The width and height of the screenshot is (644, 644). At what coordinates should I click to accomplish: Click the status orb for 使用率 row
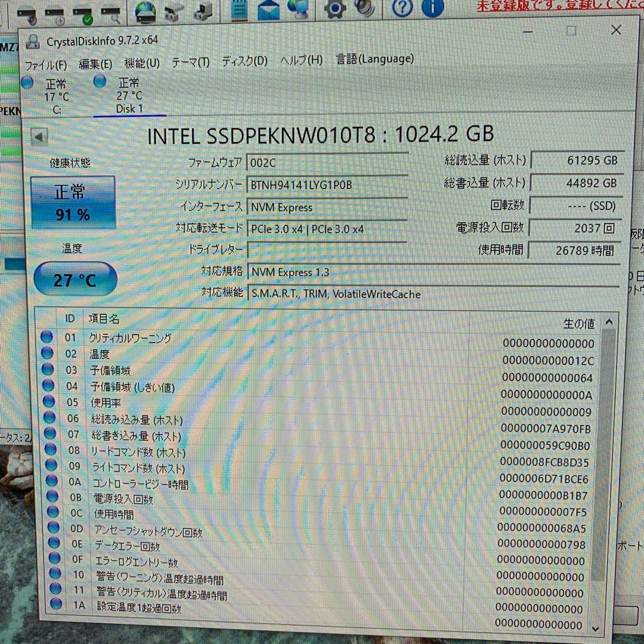(x=49, y=401)
